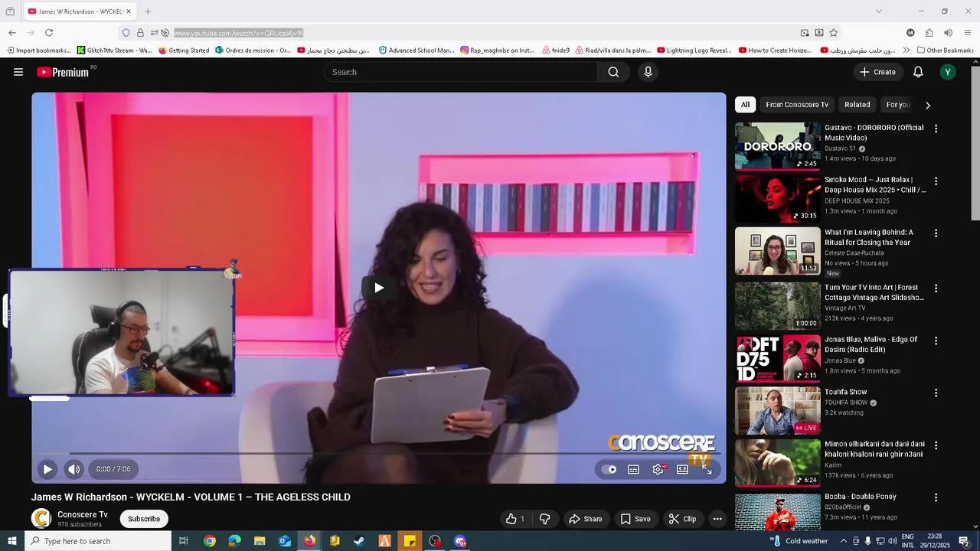Like the video
This screenshot has height=551, width=980.
tap(515, 519)
